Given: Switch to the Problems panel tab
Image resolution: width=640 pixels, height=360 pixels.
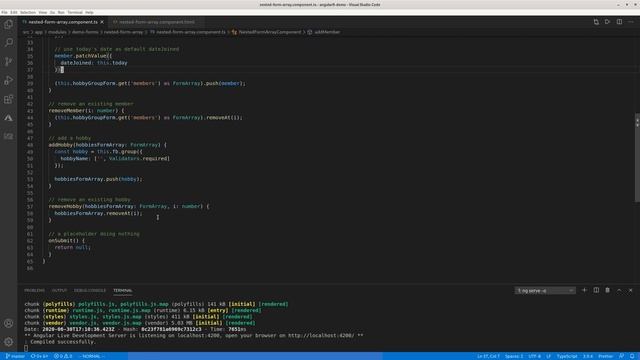Looking at the screenshot, I should click(34, 291).
